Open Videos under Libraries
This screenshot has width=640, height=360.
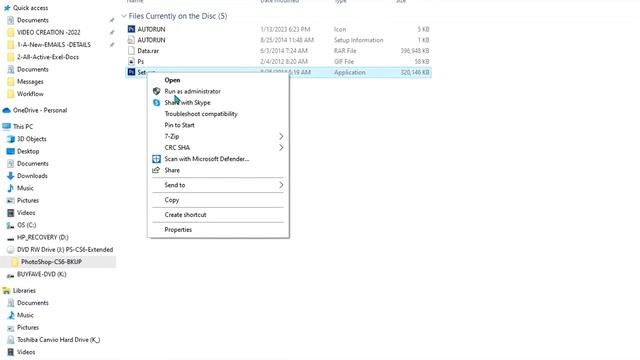click(x=26, y=352)
